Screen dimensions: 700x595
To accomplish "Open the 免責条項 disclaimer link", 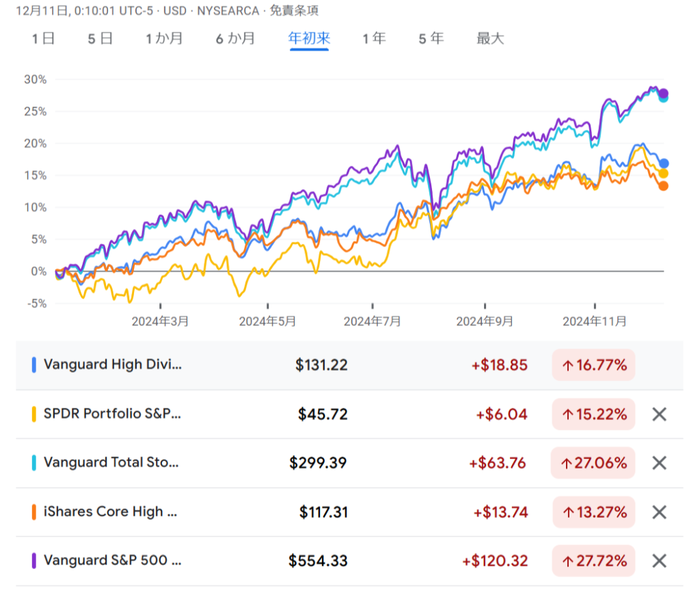I will 294,11.
